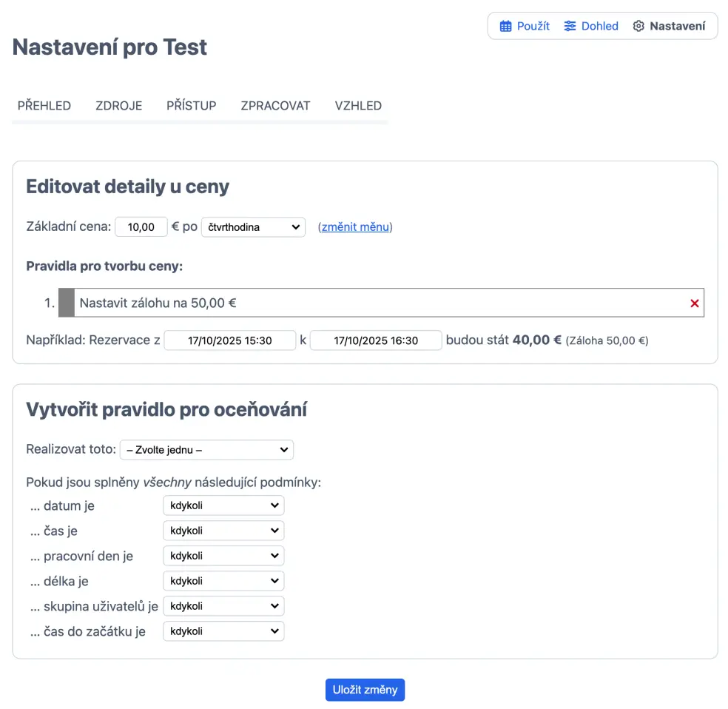This screenshot has width=728, height=709.
Task: Switch to the PŘEHLED tab
Action: click(x=44, y=106)
